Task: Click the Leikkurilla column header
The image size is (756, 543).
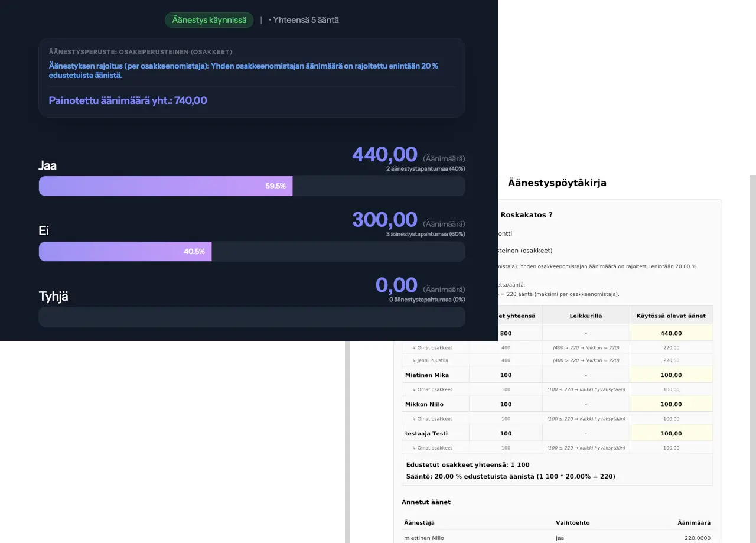Action: pos(585,316)
